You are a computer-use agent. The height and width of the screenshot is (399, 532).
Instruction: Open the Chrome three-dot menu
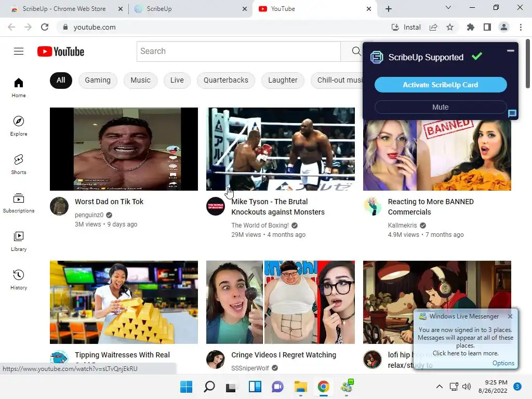(521, 27)
